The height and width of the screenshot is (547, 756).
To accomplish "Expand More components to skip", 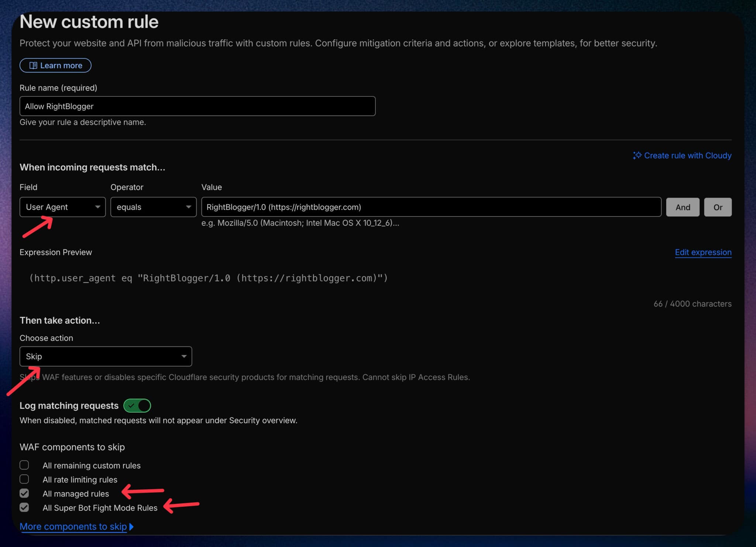I will [x=76, y=527].
